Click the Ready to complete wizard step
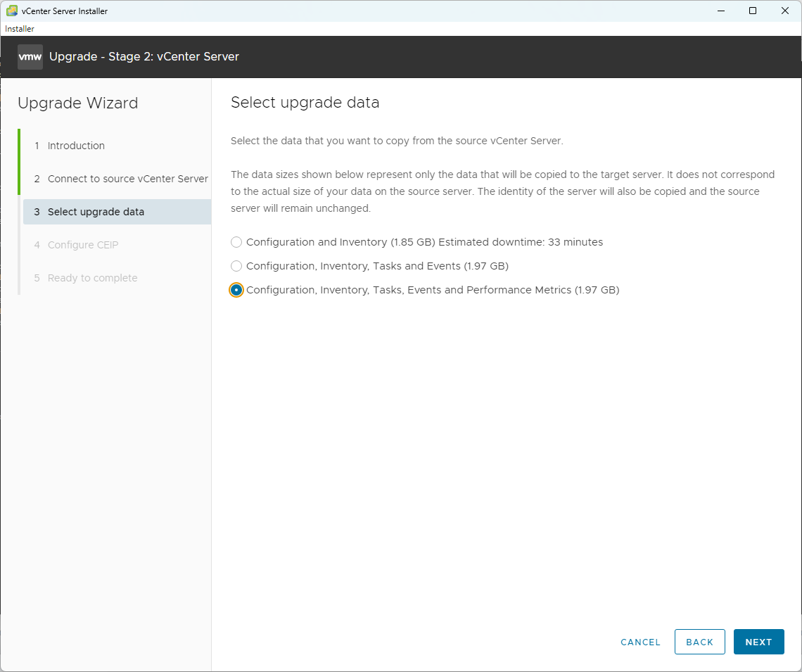 click(92, 278)
